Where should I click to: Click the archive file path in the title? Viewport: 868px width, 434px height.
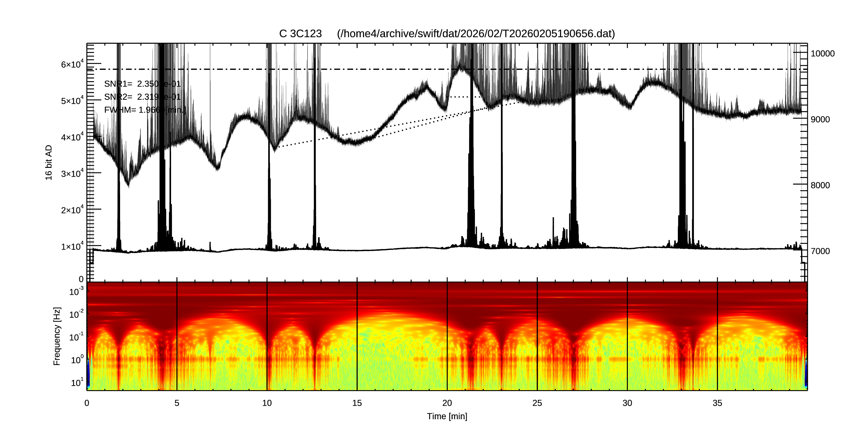click(x=476, y=34)
